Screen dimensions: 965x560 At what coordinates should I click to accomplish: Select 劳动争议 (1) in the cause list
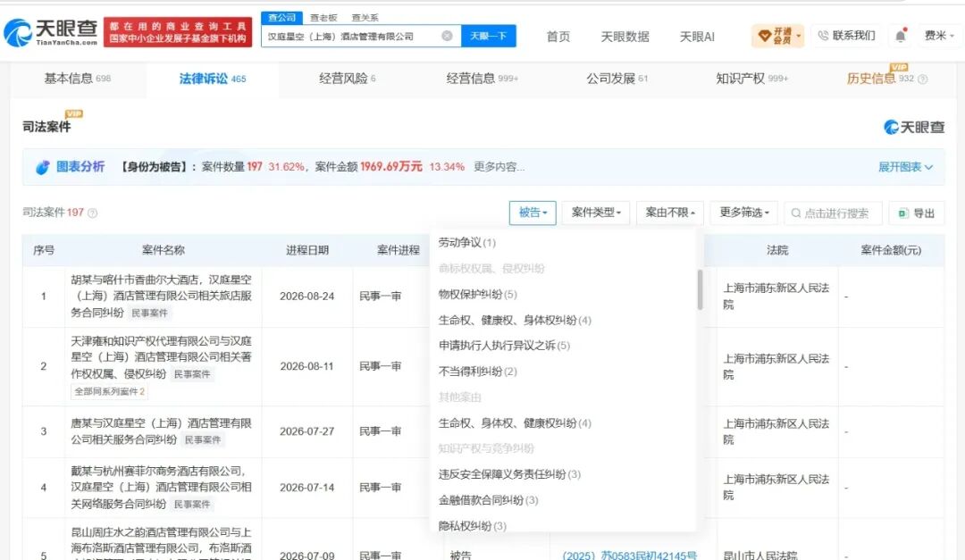point(467,242)
